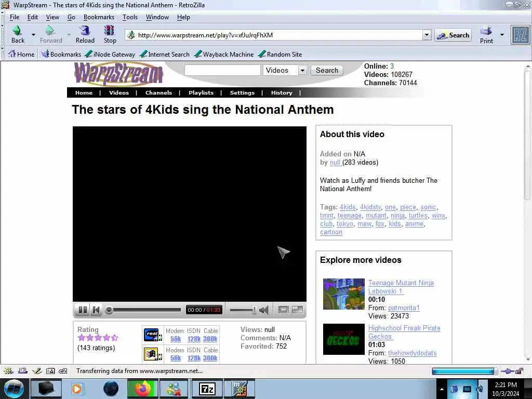532x399 pixels.
Task: Open the 7-Zip taskbar icon
Action: point(207,389)
